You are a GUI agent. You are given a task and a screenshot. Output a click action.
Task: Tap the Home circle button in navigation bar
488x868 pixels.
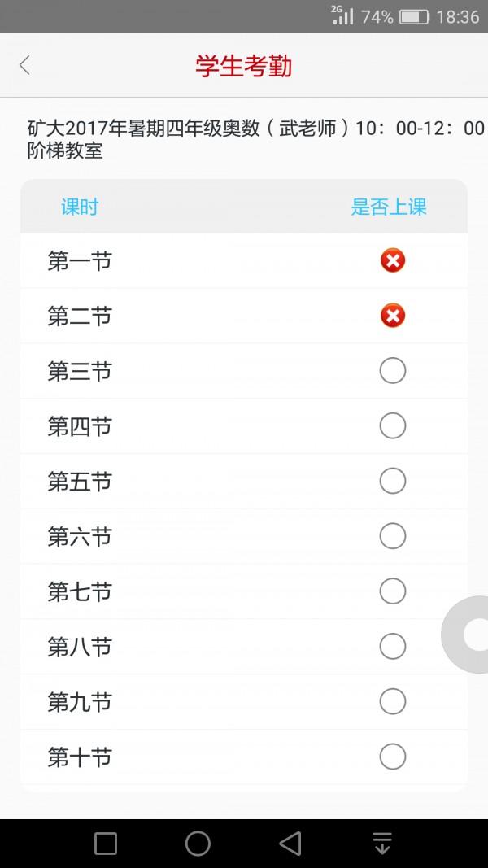pos(197,844)
